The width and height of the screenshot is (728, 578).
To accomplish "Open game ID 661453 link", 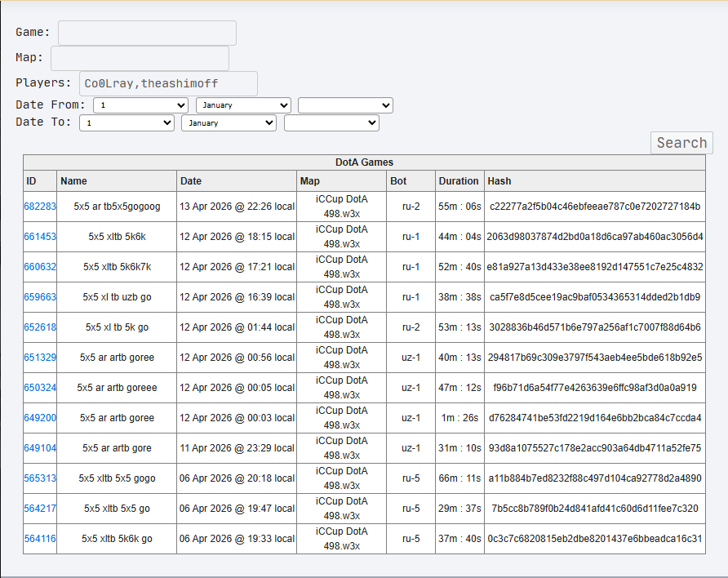I will point(40,237).
